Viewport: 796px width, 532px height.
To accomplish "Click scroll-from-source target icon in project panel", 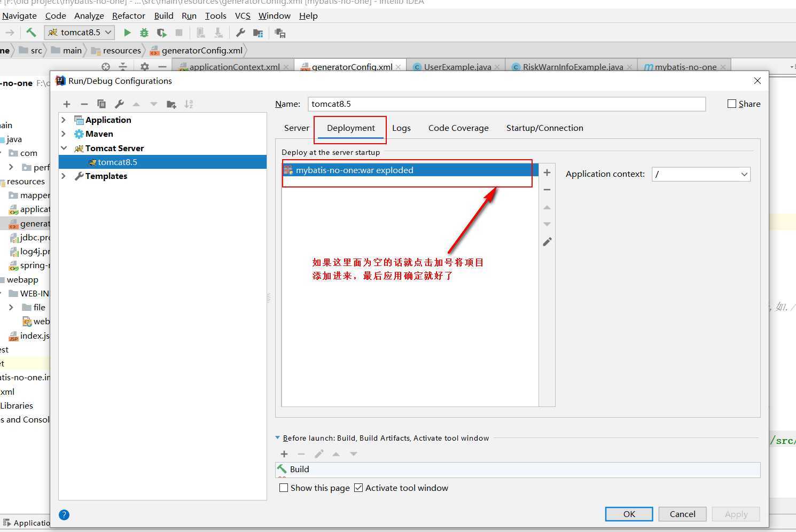I will point(106,67).
